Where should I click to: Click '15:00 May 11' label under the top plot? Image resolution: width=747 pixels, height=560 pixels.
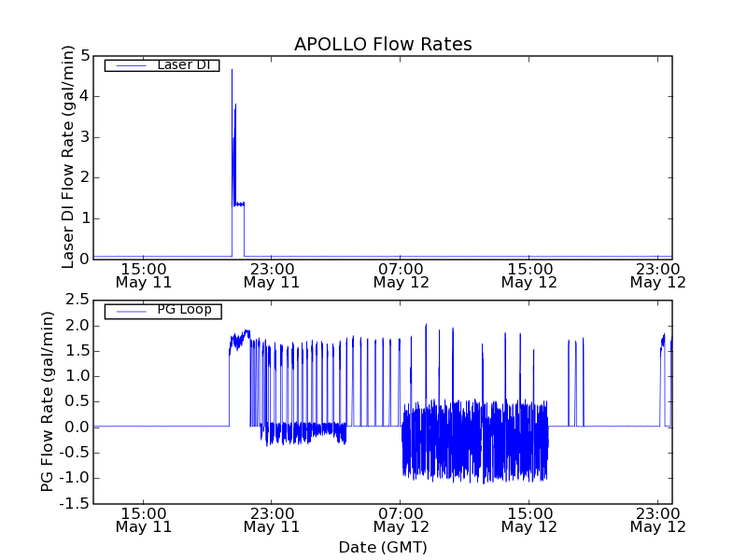(144, 275)
